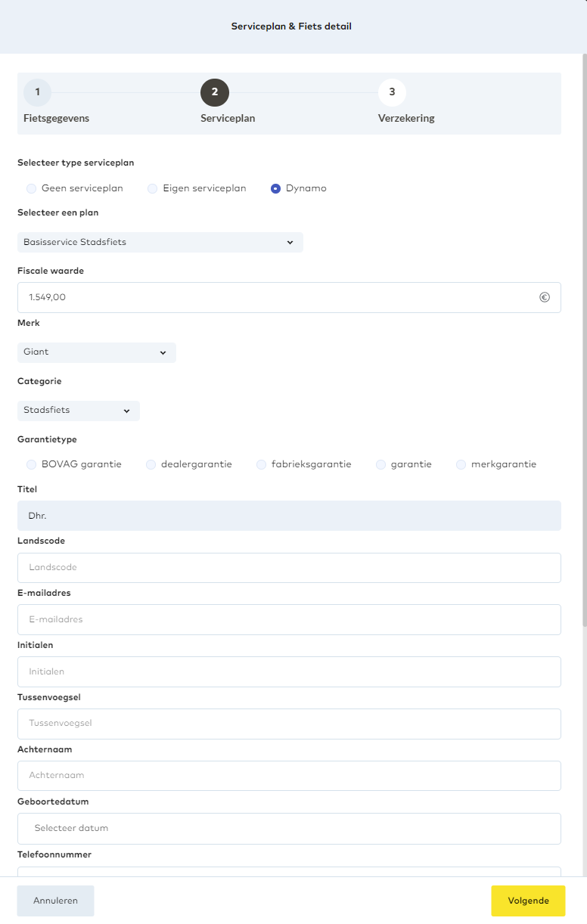The height and width of the screenshot is (924, 587).
Task: Select the Geen serviceplan option
Action: (x=32, y=188)
